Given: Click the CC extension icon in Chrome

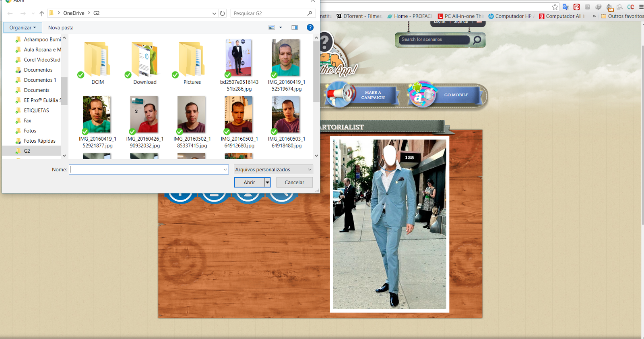Looking at the screenshot, I should pyautogui.click(x=630, y=7).
